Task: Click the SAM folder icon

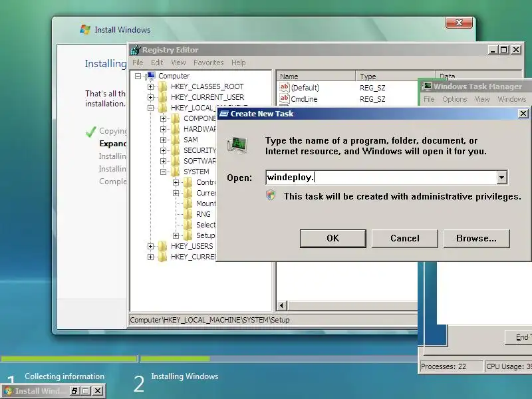Action: (x=176, y=140)
